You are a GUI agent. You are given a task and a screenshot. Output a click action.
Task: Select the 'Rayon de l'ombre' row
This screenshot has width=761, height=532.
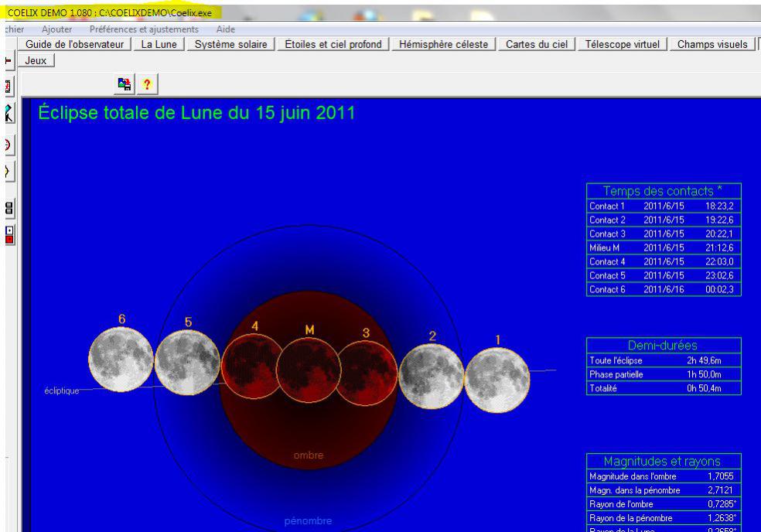pyautogui.click(x=664, y=504)
